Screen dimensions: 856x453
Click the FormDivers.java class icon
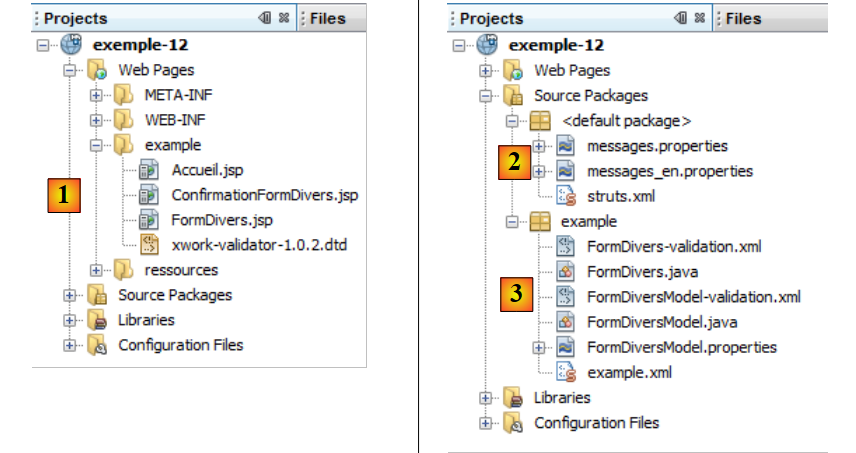565,271
